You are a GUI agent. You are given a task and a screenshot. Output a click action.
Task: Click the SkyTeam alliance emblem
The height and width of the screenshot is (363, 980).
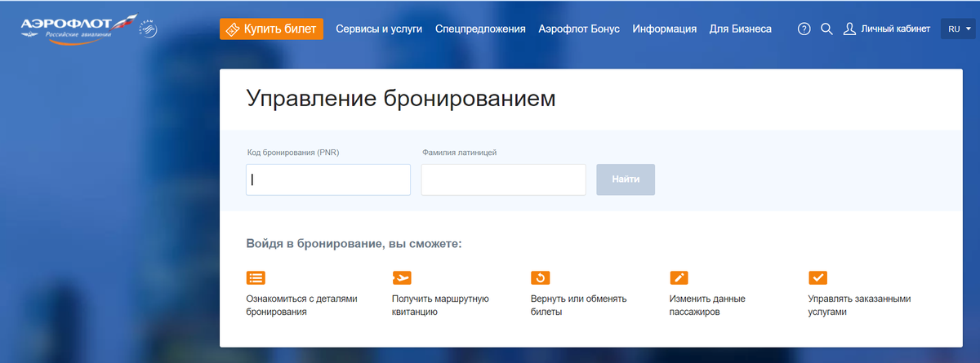[x=149, y=29]
